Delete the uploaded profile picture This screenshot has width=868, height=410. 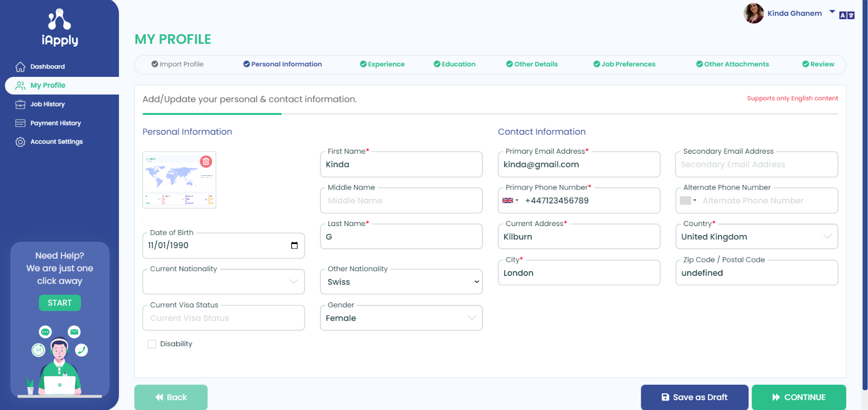206,161
